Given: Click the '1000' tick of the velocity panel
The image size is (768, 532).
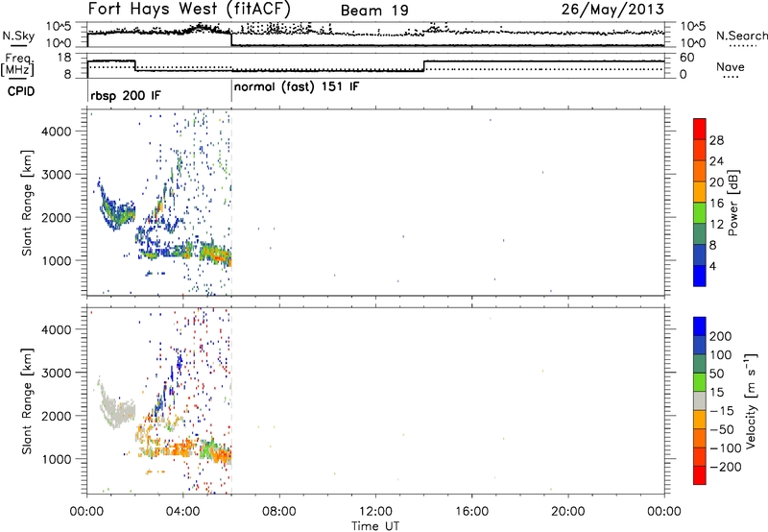Looking at the screenshot, I should coord(57,459).
